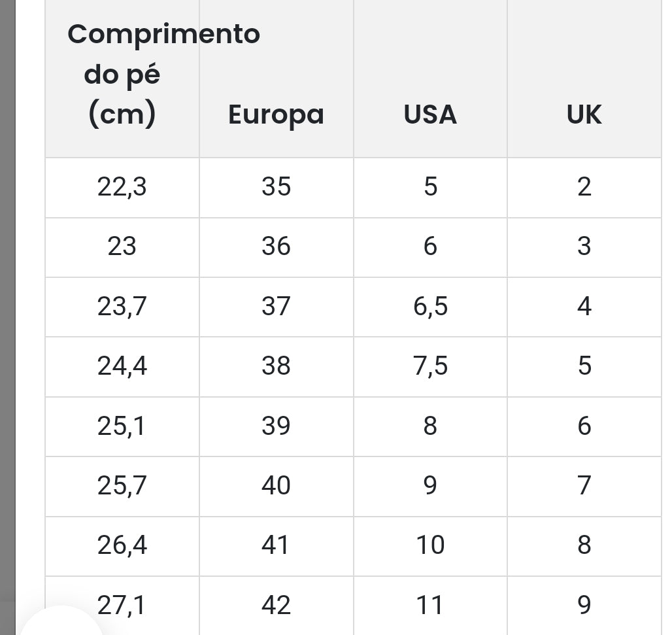Click the UK column header
The image size is (672, 635).
pyautogui.click(x=584, y=114)
